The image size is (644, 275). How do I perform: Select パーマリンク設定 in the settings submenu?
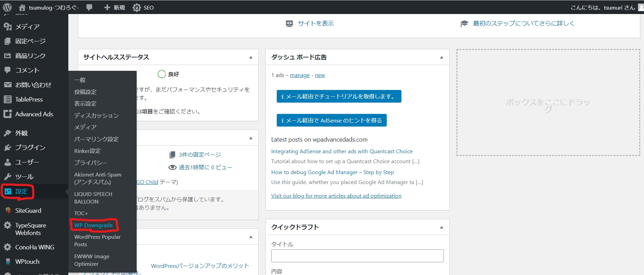[96, 139]
